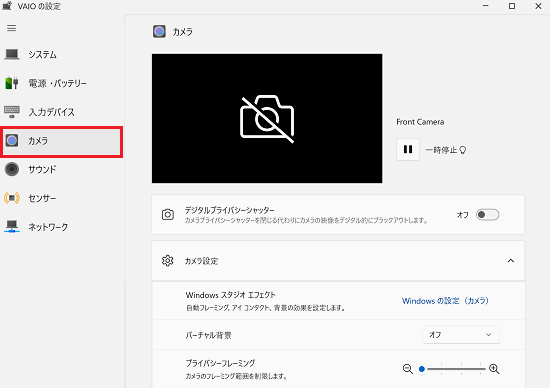Maximize the VAIO の設定 window
550x388 pixels.
[512, 6]
